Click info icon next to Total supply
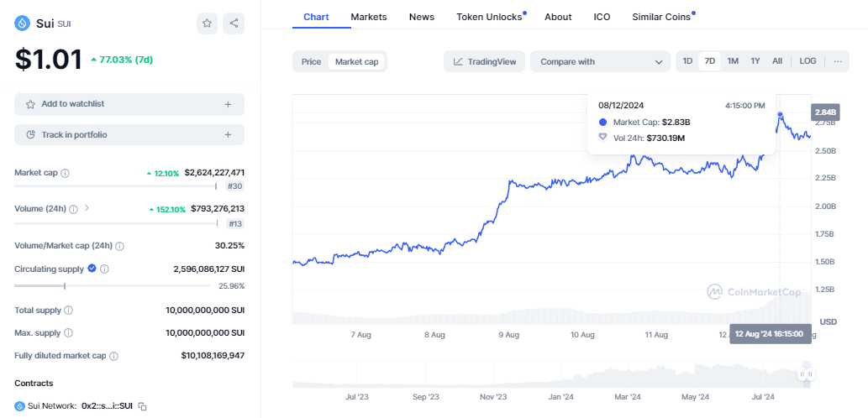Image resolution: width=868 pixels, height=418 pixels. [69, 311]
